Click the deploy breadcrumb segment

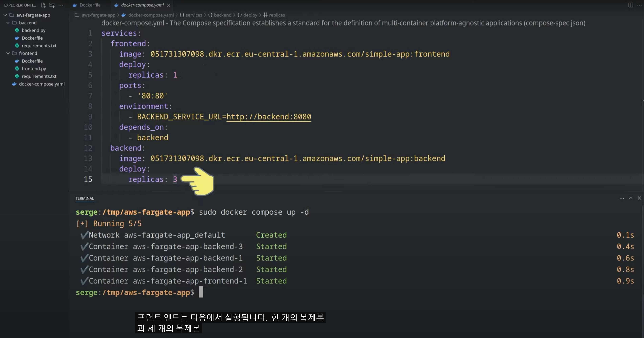[x=250, y=15]
